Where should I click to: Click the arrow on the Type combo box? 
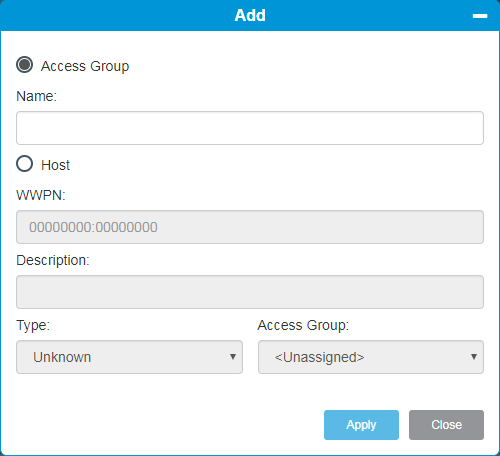coord(233,357)
